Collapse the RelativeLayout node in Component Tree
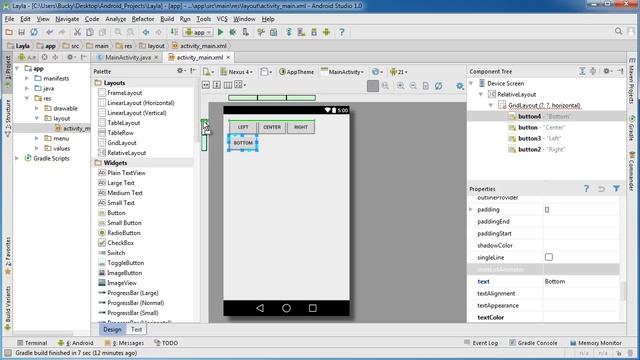The width and height of the screenshot is (640, 360). click(x=481, y=94)
